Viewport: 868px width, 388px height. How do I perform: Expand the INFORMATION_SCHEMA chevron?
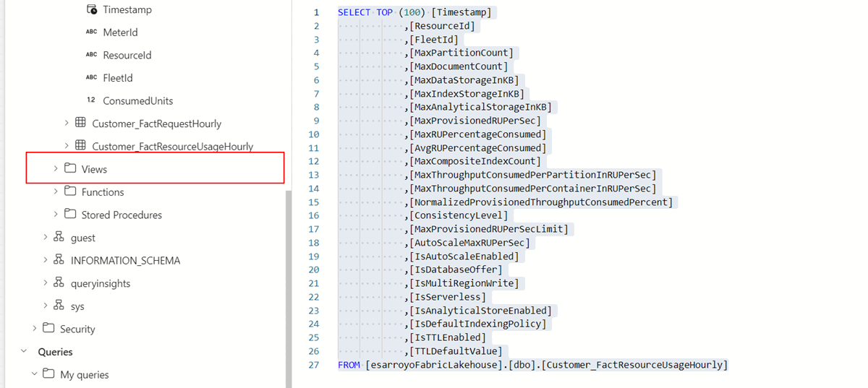tap(45, 260)
